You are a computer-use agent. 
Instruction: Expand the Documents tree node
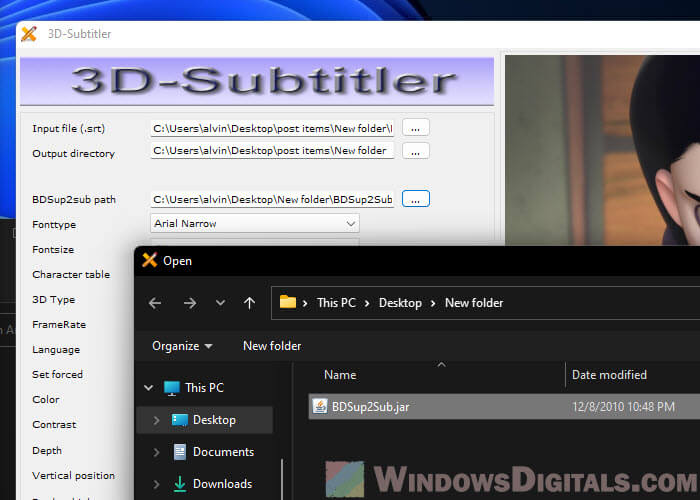[x=156, y=452]
